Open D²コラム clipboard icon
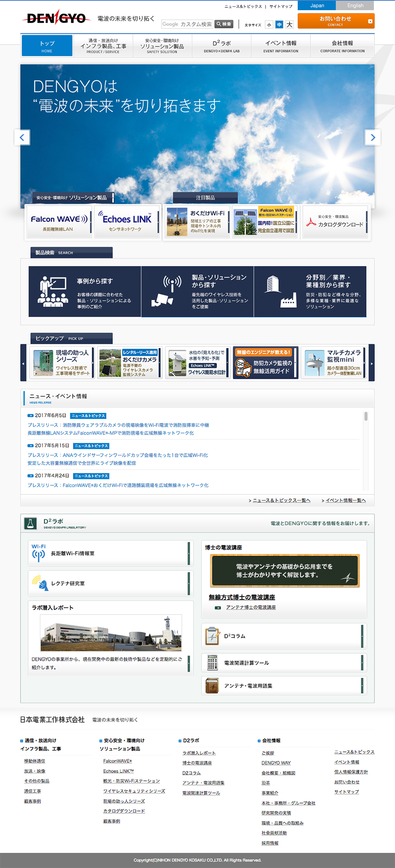 (x=212, y=636)
